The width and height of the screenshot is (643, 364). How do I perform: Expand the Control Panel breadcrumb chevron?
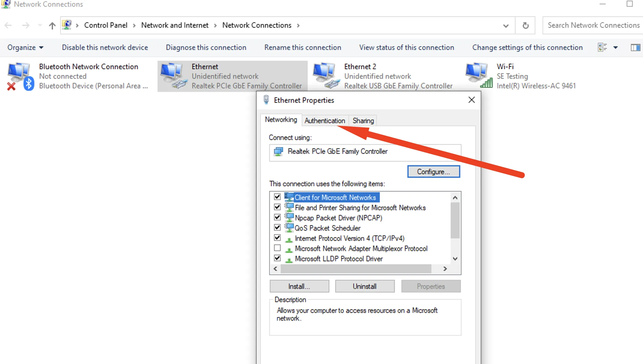(134, 26)
